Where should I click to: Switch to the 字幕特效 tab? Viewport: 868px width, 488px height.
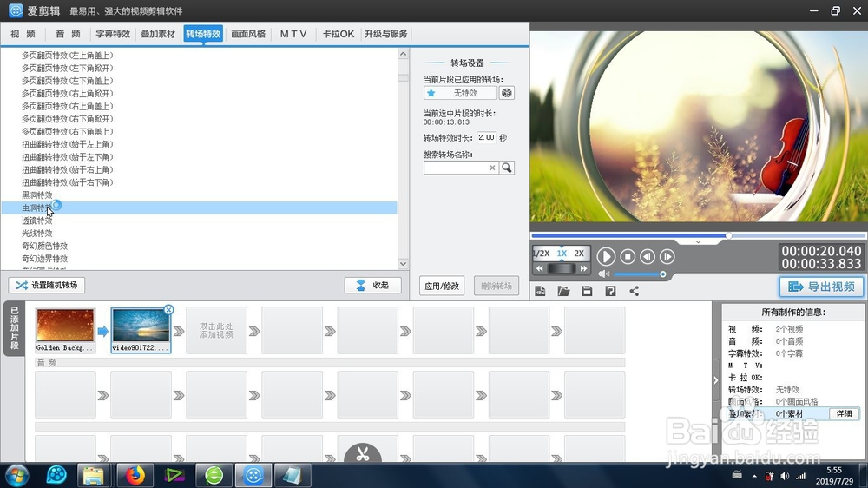point(113,34)
